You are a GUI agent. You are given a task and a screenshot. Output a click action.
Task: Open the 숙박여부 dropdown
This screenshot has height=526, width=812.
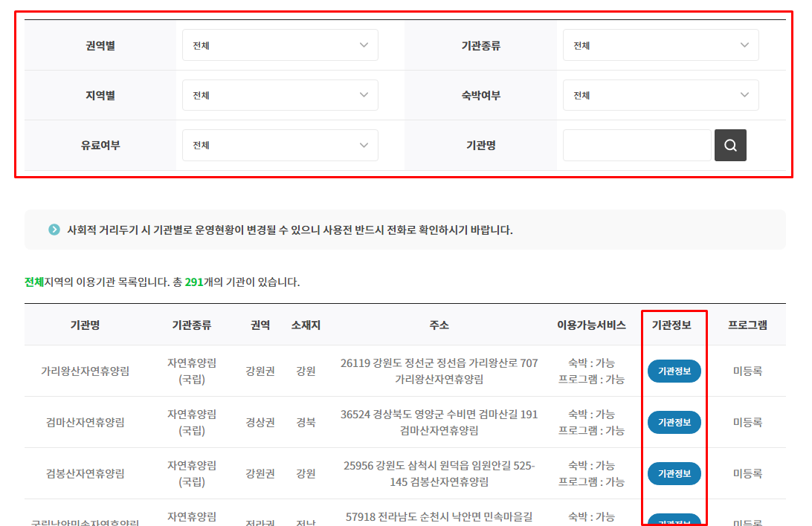(660, 95)
